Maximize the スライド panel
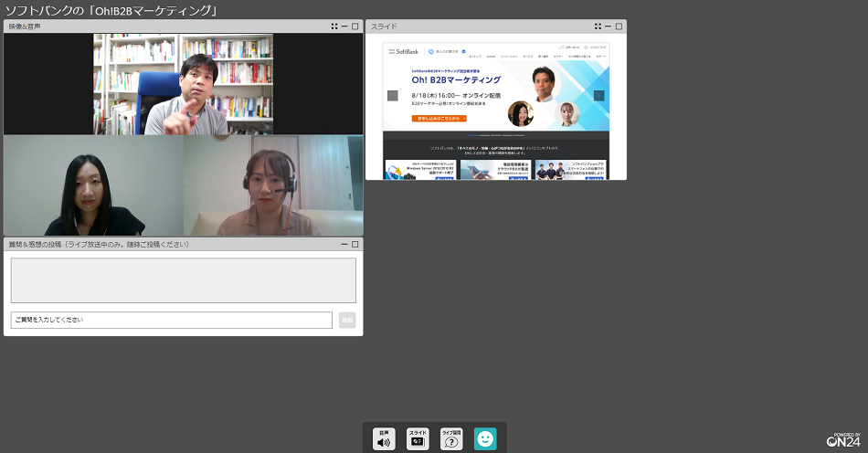 pos(619,26)
